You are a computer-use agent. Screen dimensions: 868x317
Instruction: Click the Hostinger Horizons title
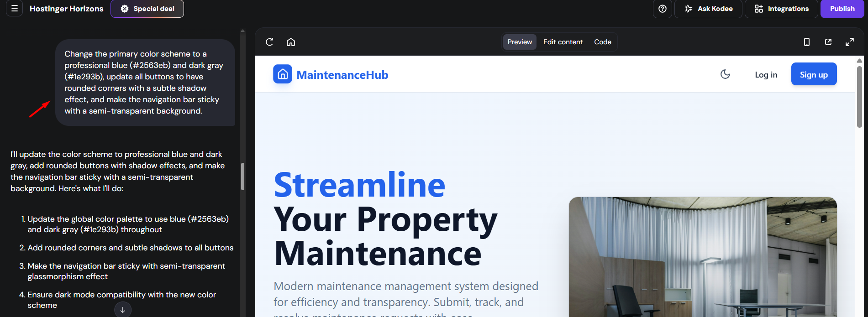click(67, 9)
